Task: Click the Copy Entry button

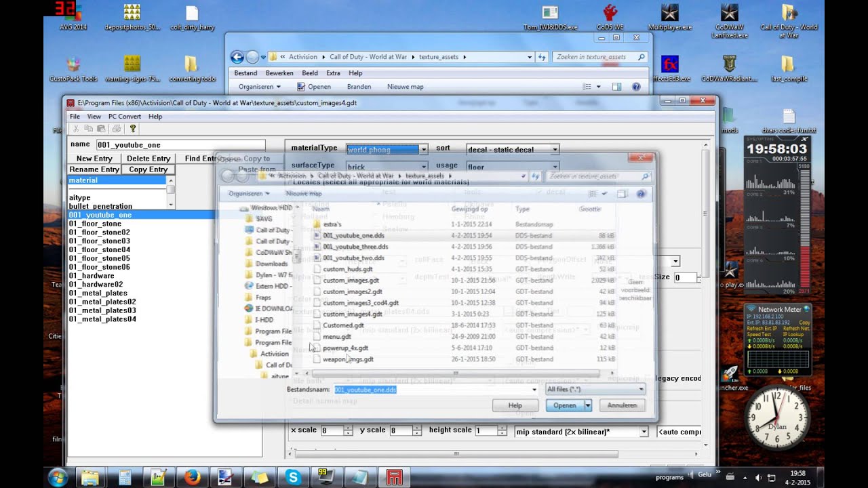Action: 149,169
